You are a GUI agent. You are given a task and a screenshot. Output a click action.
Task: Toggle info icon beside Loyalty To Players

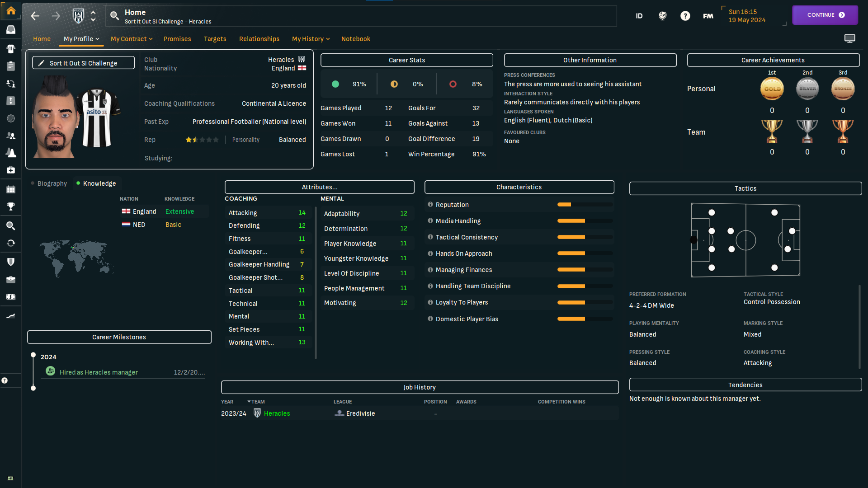(430, 302)
